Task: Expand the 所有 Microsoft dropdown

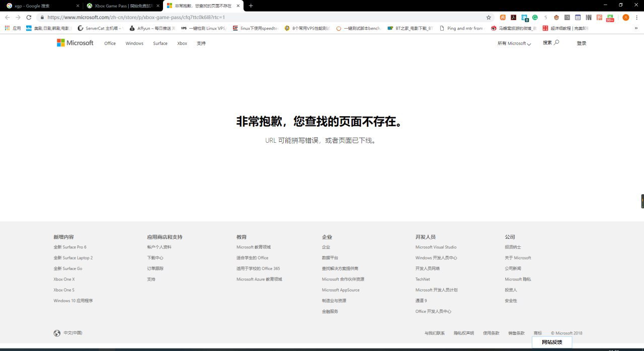Action: [x=514, y=43]
